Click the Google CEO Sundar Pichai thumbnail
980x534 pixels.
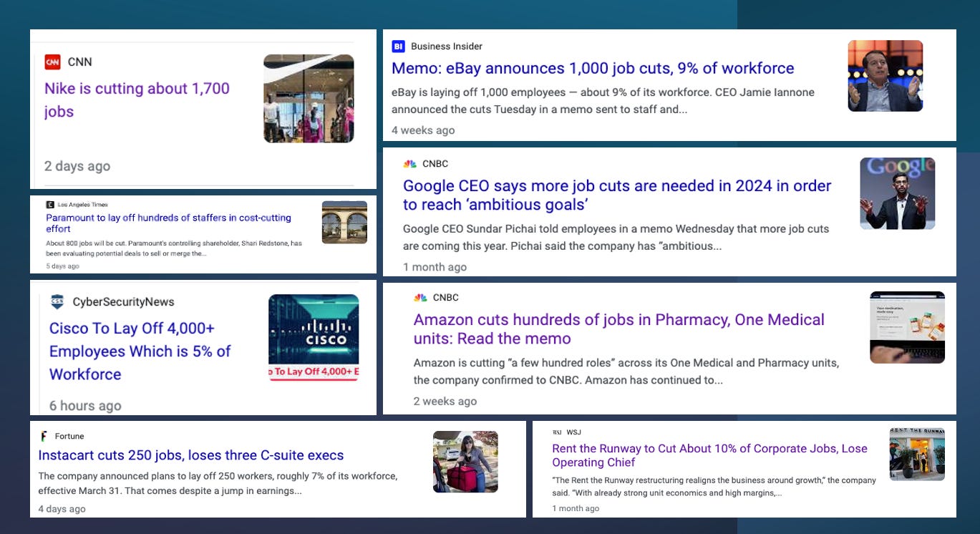[898, 193]
